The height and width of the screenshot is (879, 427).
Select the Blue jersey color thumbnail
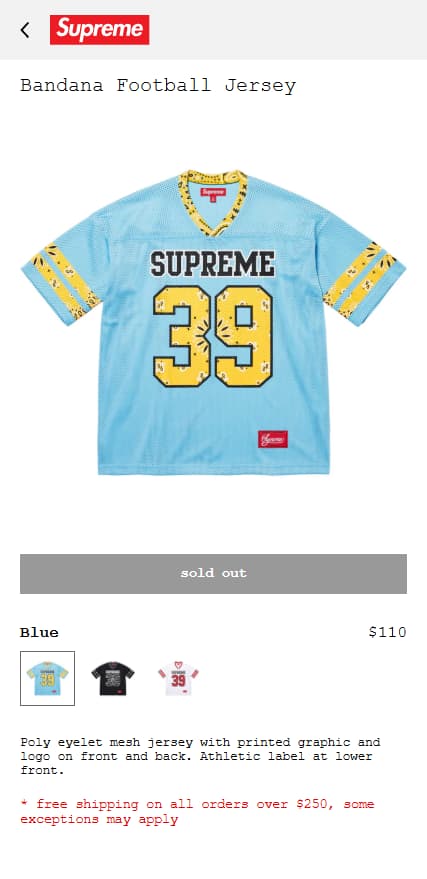pos(47,678)
